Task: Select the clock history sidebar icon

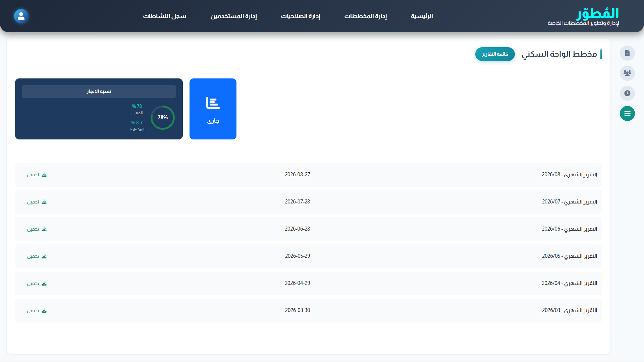Action: (x=627, y=93)
